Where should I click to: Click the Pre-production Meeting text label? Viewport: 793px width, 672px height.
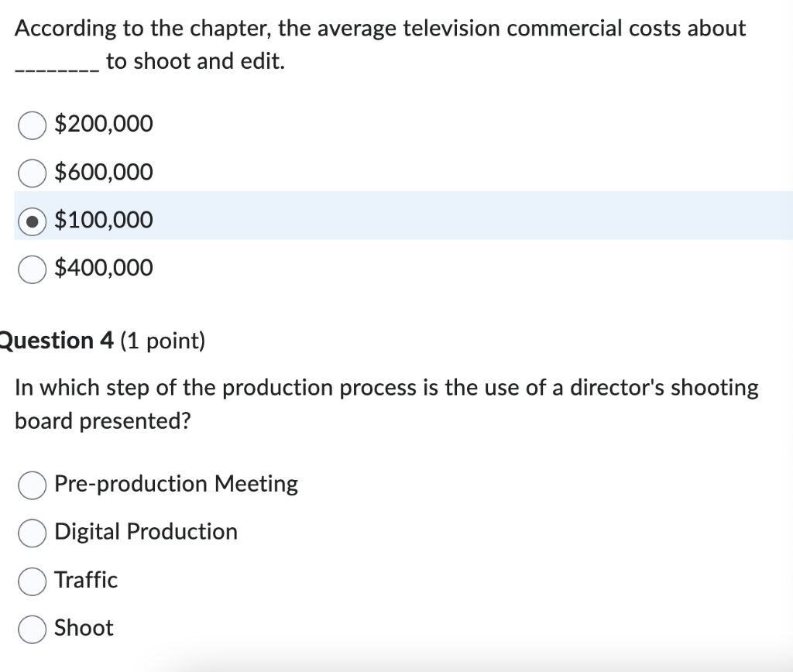pos(176,484)
